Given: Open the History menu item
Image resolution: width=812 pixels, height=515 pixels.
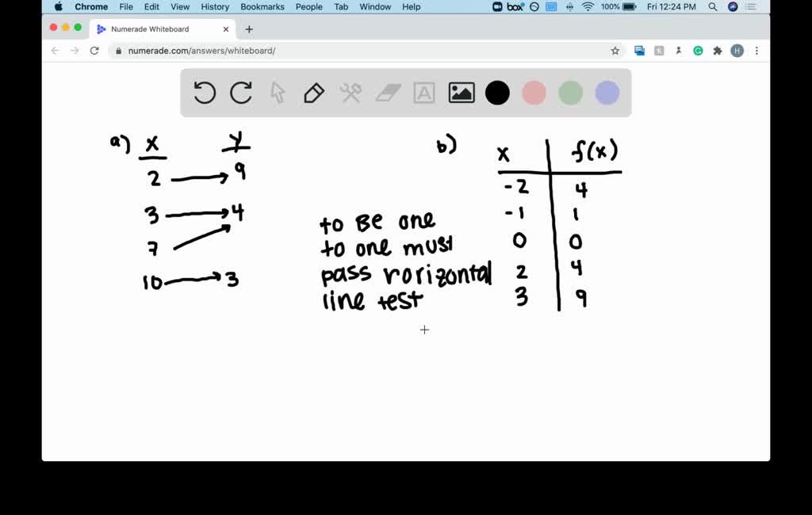Looking at the screenshot, I should pyautogui.click(x=214, y=6).
